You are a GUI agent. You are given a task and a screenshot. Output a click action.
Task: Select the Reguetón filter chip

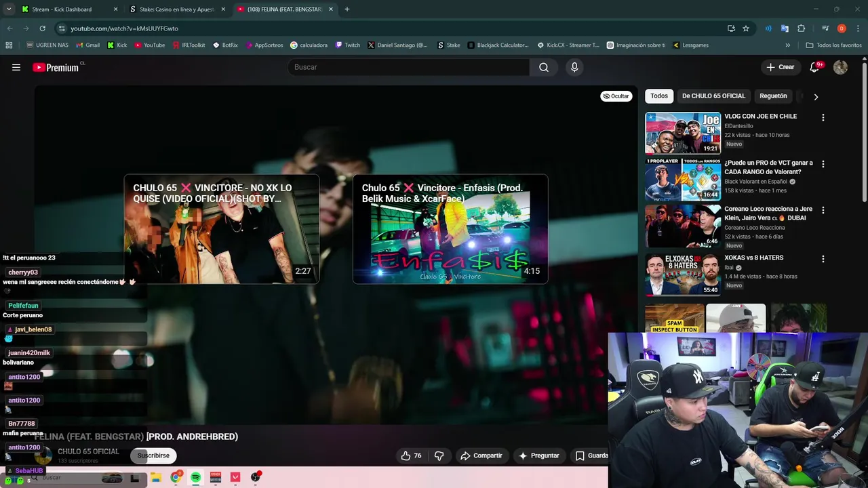pyautogui.click(x=773, y=96)
